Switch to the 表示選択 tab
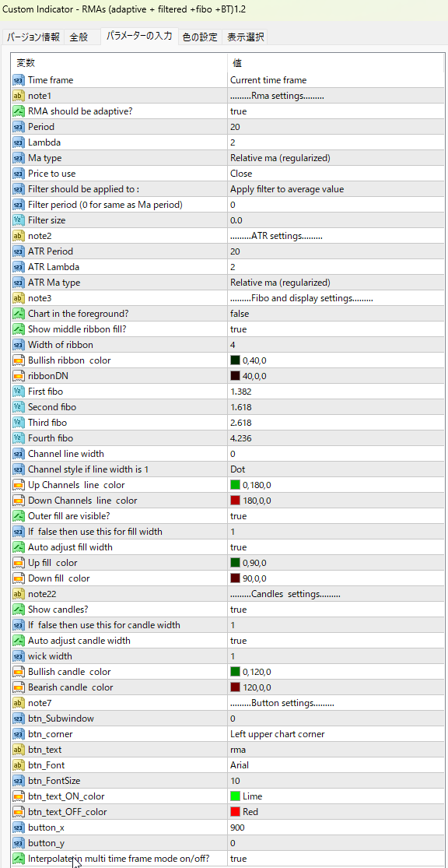Screen dimensions: 448x868 (245, 37)
